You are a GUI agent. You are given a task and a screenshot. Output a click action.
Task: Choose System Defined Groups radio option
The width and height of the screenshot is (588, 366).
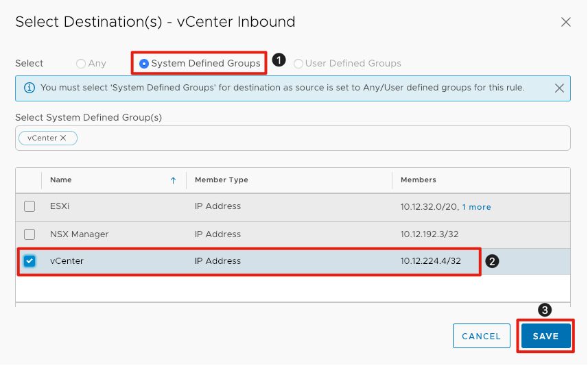point(144,64)
